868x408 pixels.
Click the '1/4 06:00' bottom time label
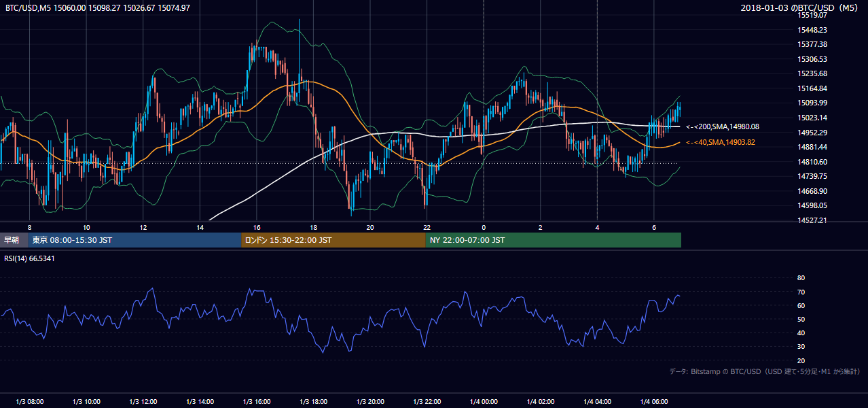pos(654,401)
